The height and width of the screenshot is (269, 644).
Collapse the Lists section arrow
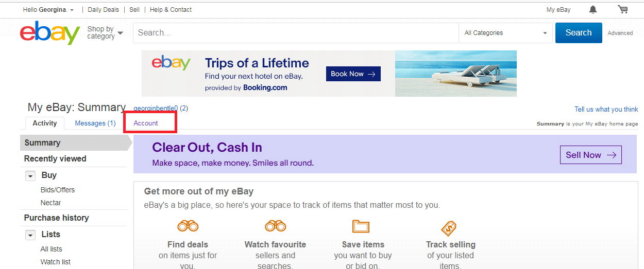30,235
